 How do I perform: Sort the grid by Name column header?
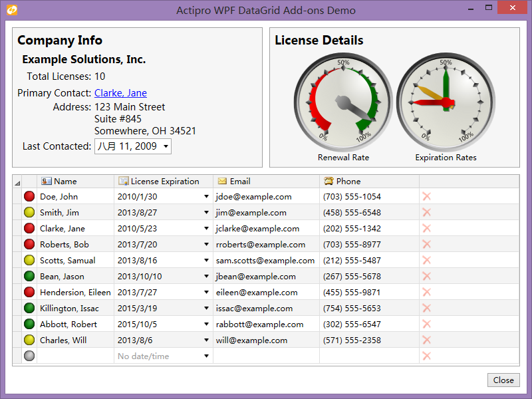coord(75,181)
